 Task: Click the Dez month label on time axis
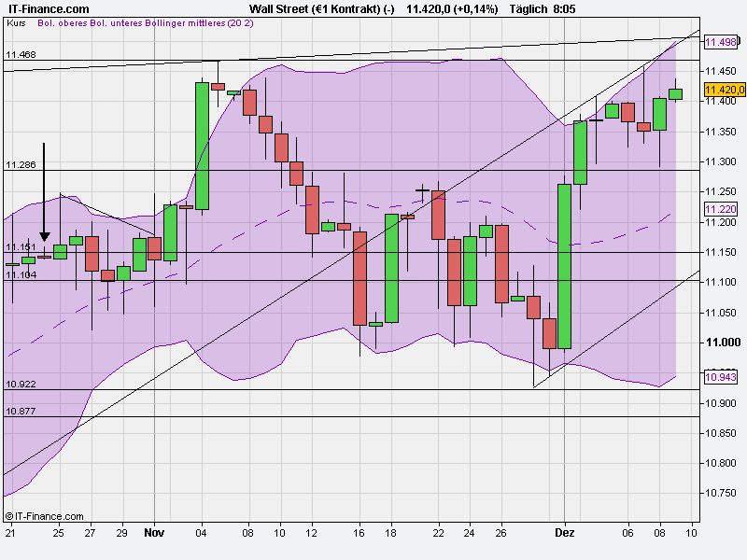565,532
